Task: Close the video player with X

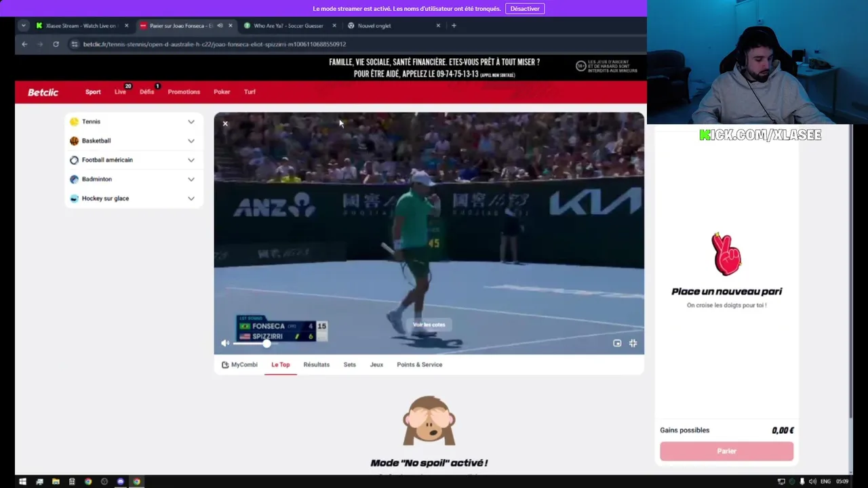Action: [x=225, y=123]
